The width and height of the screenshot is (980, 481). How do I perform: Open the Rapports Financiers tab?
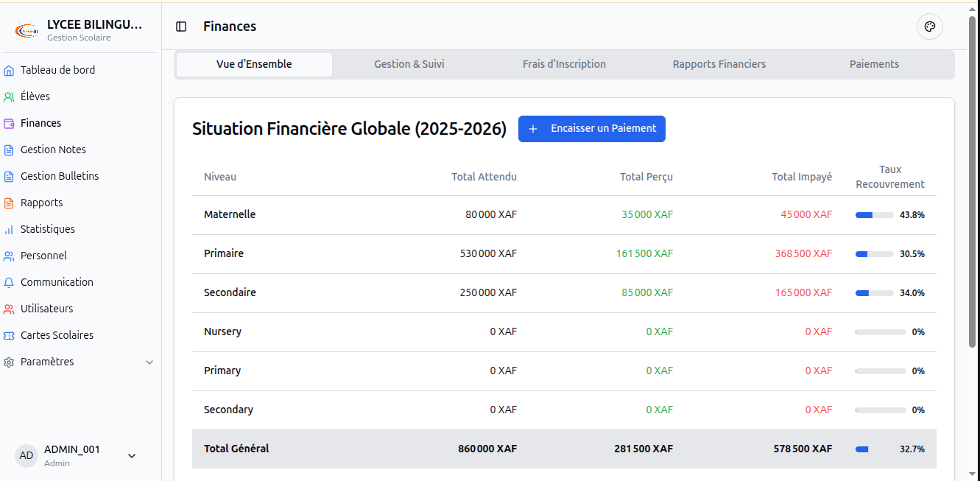point(719,64)
